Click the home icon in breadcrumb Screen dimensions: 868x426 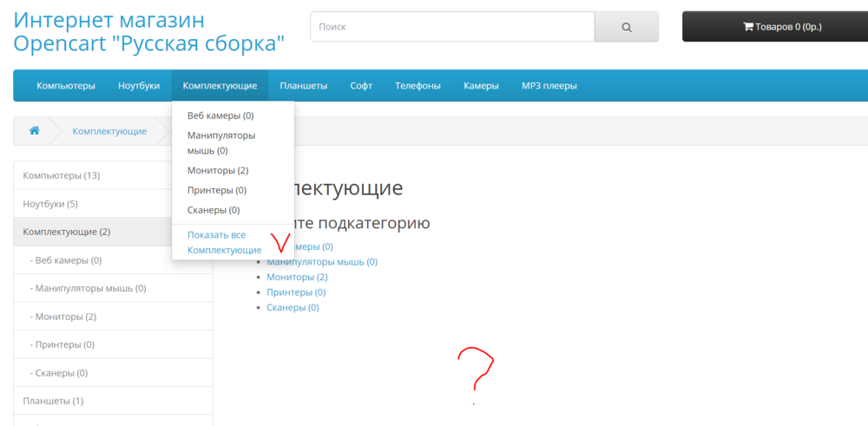coord(35,131)
